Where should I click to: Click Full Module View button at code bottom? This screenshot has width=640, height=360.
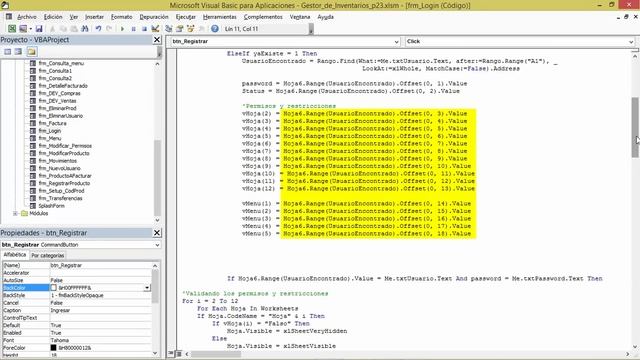coord(179,354)
